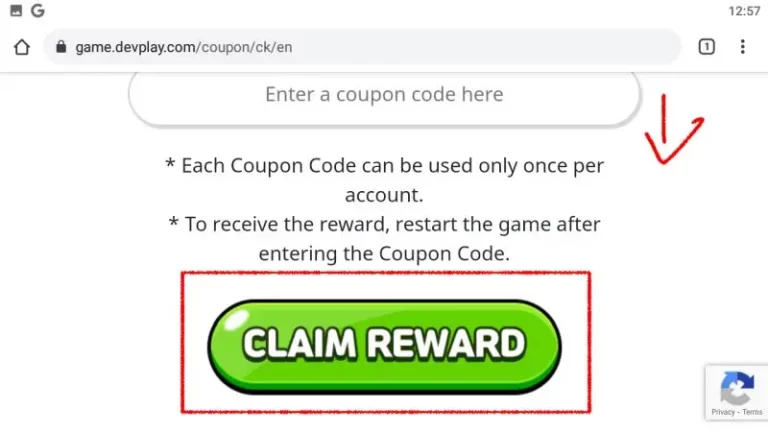Open the reCAPTCHA Privacy link
The width and height of the screenshot is (768, 432).
click(723, 412)
